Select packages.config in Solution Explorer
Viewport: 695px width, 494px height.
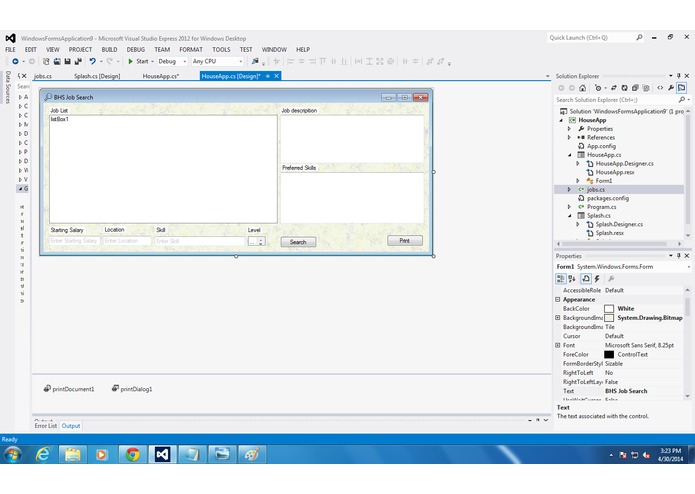coord(608,198)
